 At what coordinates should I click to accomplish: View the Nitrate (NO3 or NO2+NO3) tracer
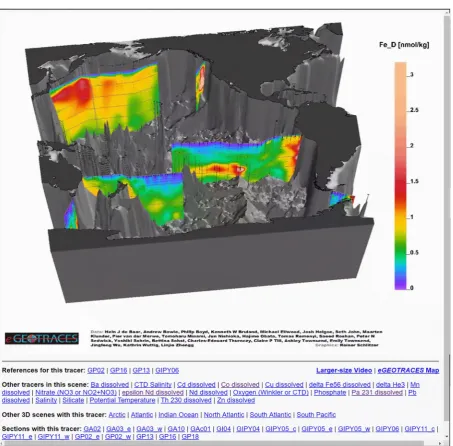[76, 392]
